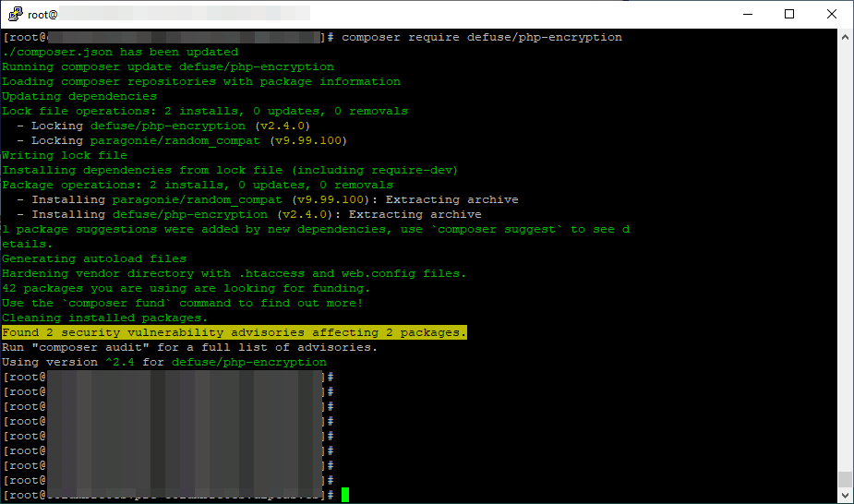Image resolution: width=854 pixels, height=504 pixels.
Task: Open the PuTTY window system menu icon
Action: point(16,14)
